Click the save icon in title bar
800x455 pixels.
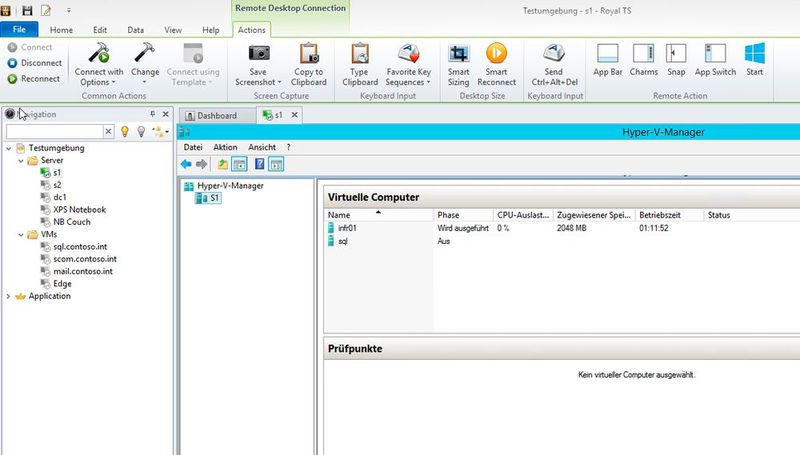[28, 10]
